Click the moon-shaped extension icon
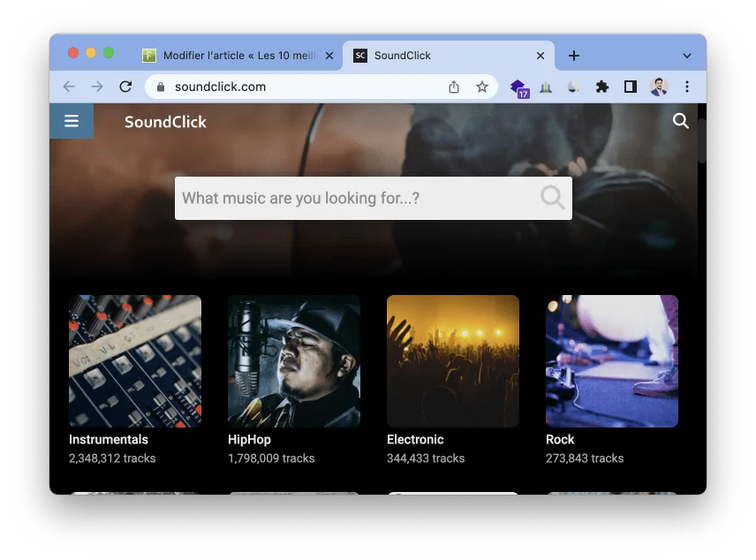The width and height of the screenshot is (756, 560). pyautogui.click(x=574, y=87)
